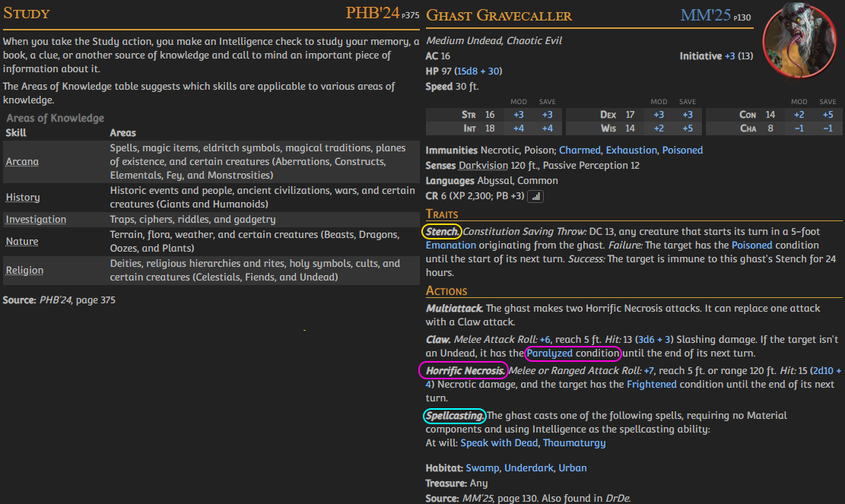
Task: Click the Study entry title
Action: [27, 13]
